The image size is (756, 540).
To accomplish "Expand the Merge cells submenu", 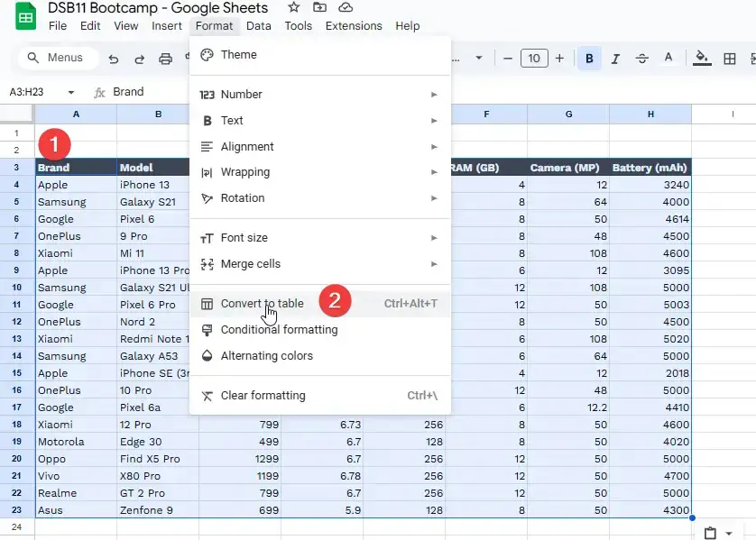I will pyautogui.click(x=320, y=264).
